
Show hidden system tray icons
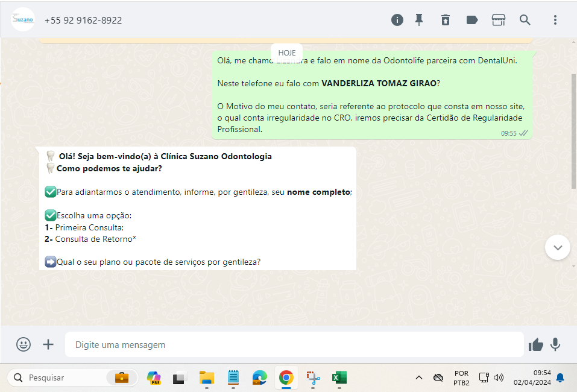click(x=419, y=378)
